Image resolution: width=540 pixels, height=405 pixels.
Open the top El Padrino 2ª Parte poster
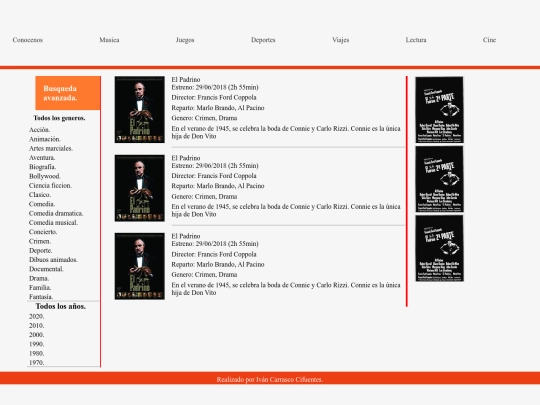439,110
